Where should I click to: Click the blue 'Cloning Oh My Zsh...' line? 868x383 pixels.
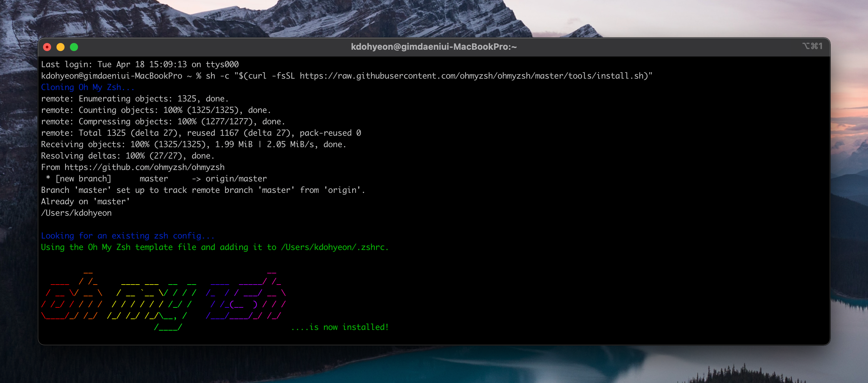coord(88,88)
